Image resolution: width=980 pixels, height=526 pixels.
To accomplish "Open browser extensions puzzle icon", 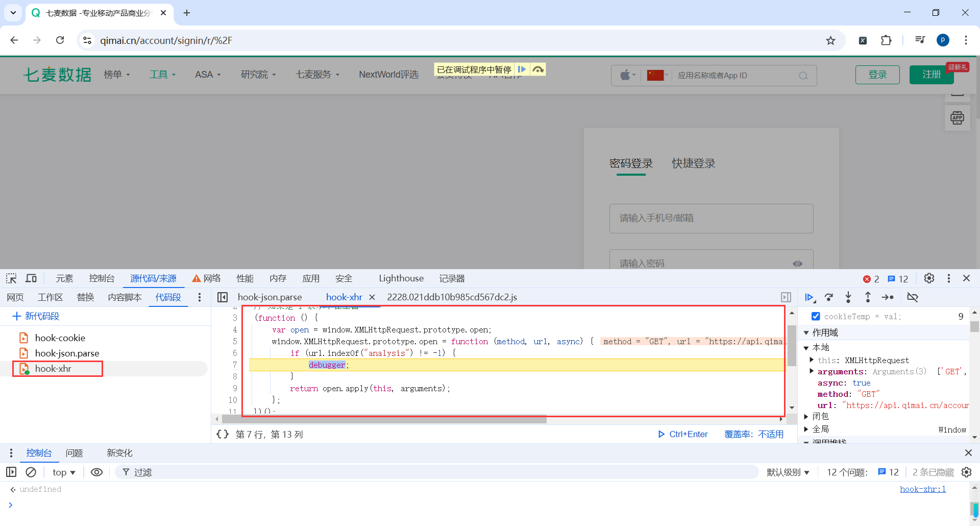I will [886, 40].
